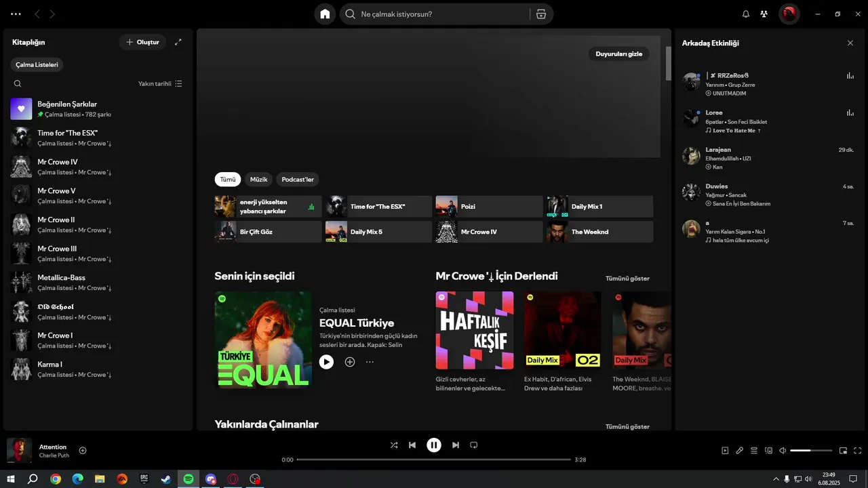
Task: Search within Kitaplığın library
Action: click(18, 84)
